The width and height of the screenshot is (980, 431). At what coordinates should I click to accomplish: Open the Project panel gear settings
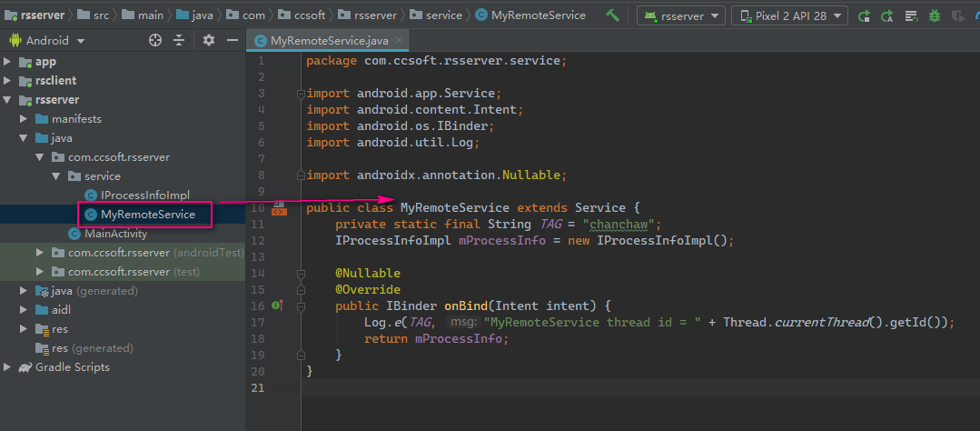(x=209, y=40)
